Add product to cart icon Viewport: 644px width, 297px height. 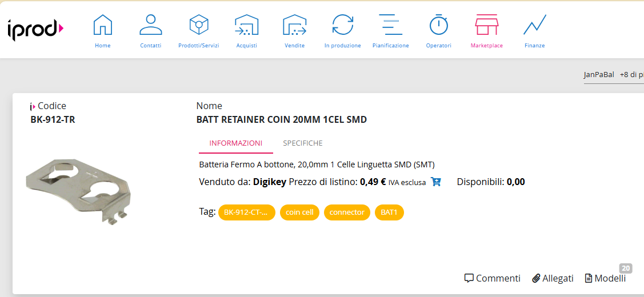[x=436, y=182]
